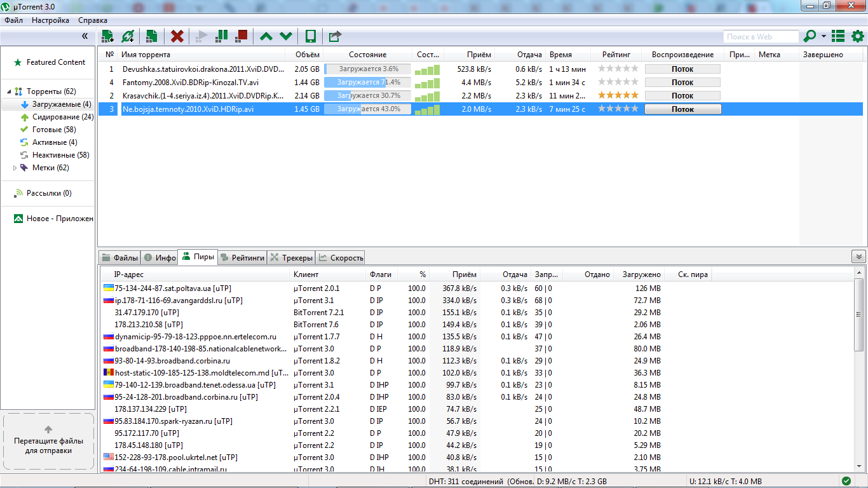
Task: Expand the Метки (62) tree node
Action: 16,168
